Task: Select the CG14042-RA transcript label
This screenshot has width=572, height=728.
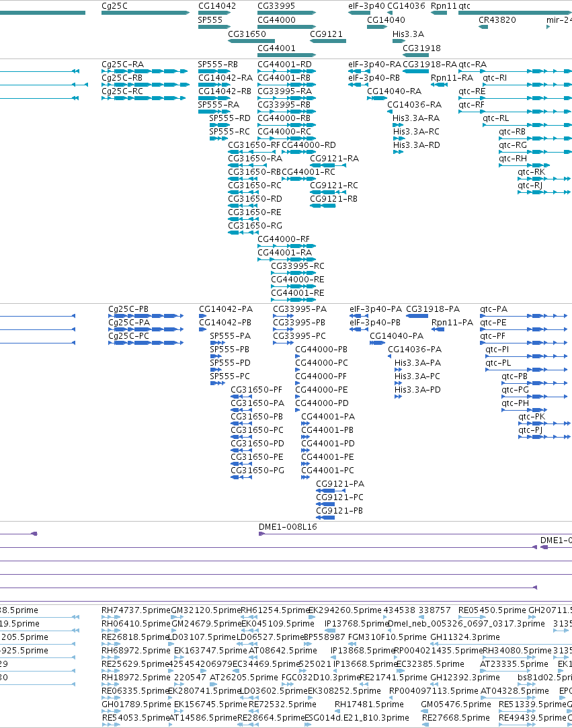Action: click(x=226, y=77)
